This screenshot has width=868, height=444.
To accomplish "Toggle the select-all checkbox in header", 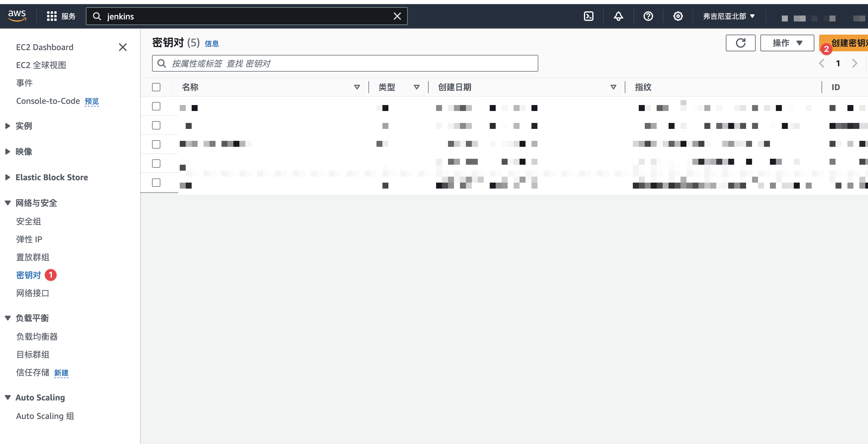I will (156, 87).
